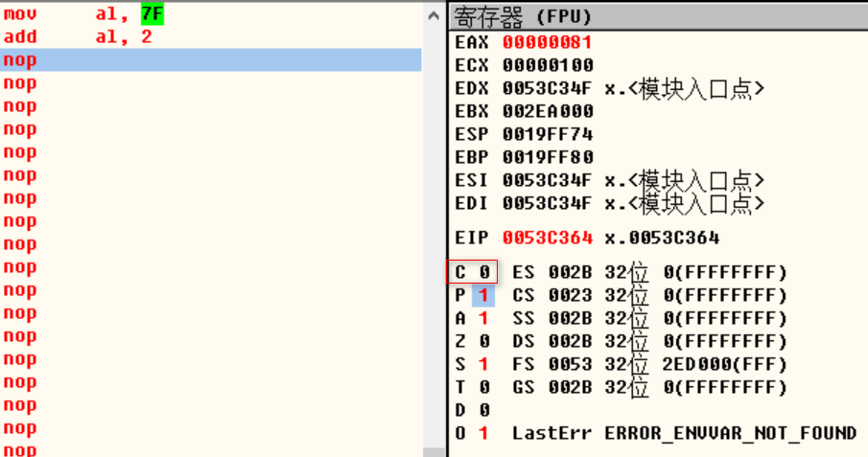Toggle the Z zero flag value
The width and height of the screenshot is (868, 457).
(484, 341)
